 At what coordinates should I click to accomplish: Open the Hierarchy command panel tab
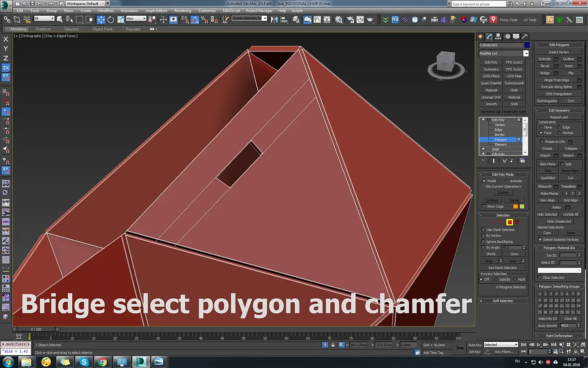[498, 36]
